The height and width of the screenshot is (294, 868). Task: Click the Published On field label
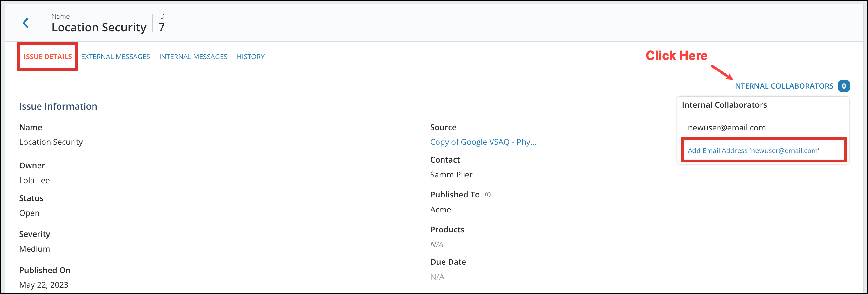[45, 270]
